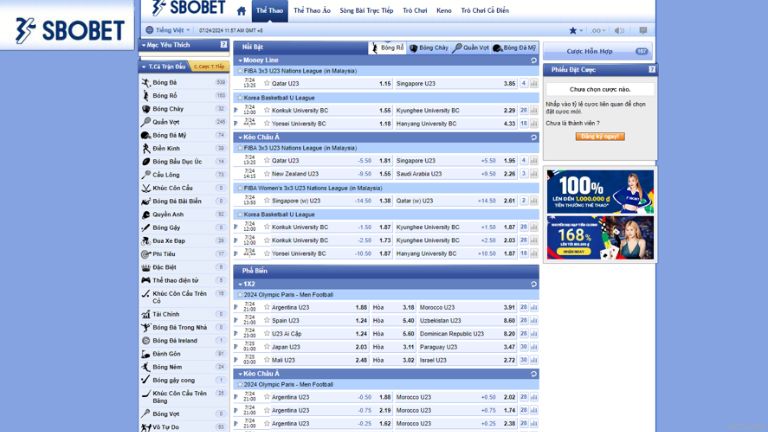
Task: Refresh the Money Line section
Action: point(533,60)
